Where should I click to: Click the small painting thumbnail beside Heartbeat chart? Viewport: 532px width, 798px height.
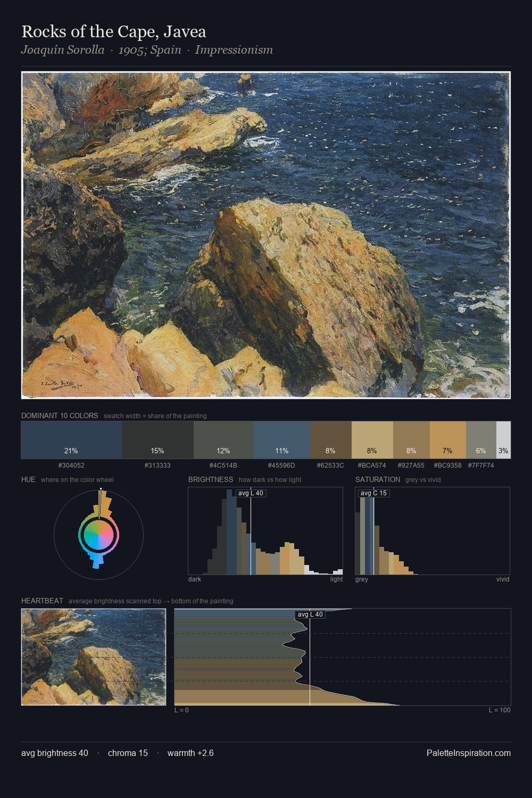coord(94,657)
